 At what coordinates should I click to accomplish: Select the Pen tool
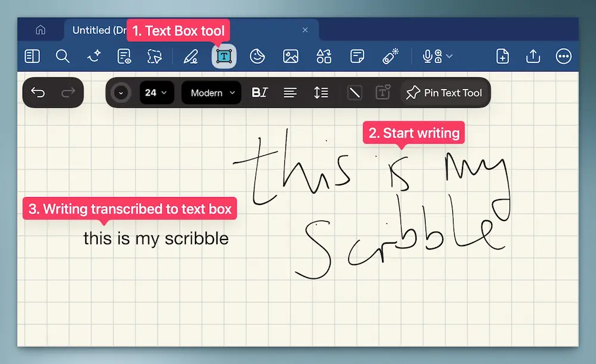(190, 56)
